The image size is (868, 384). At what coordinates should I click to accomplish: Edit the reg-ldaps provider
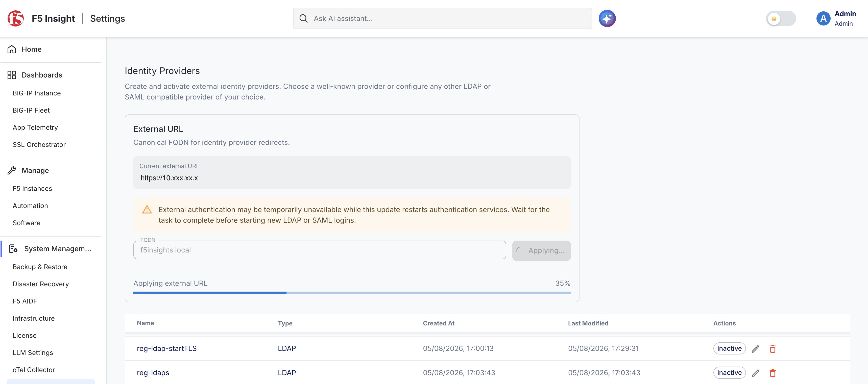coord(755,373)
